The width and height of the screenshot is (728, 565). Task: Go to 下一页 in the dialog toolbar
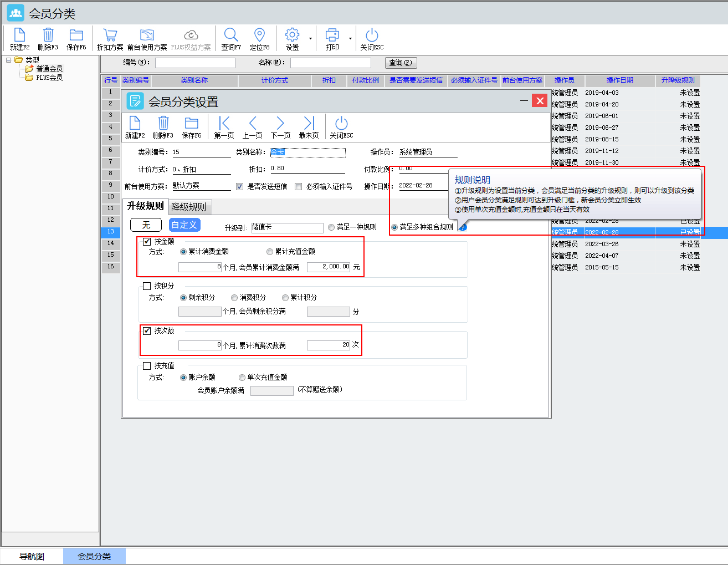point(280,124)
